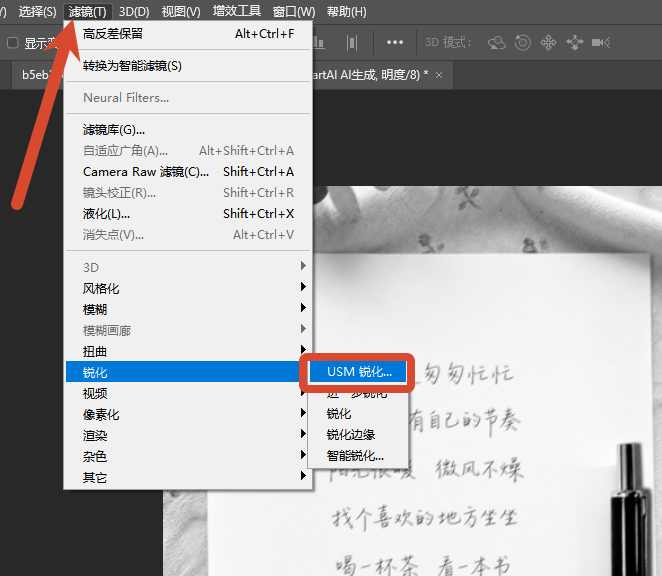Click the 3D roll icon
This screenshot has height=576, width=662.
pos(523,43)
